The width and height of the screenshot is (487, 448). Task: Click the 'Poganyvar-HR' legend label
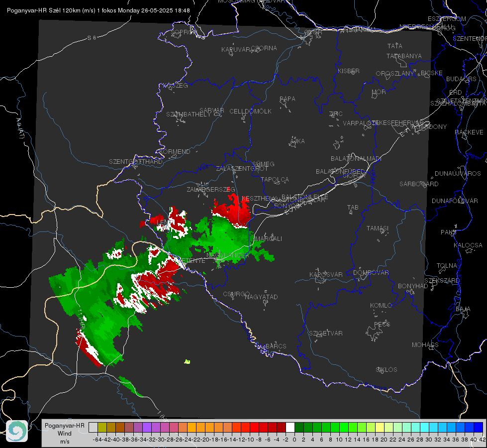point(65,426)
